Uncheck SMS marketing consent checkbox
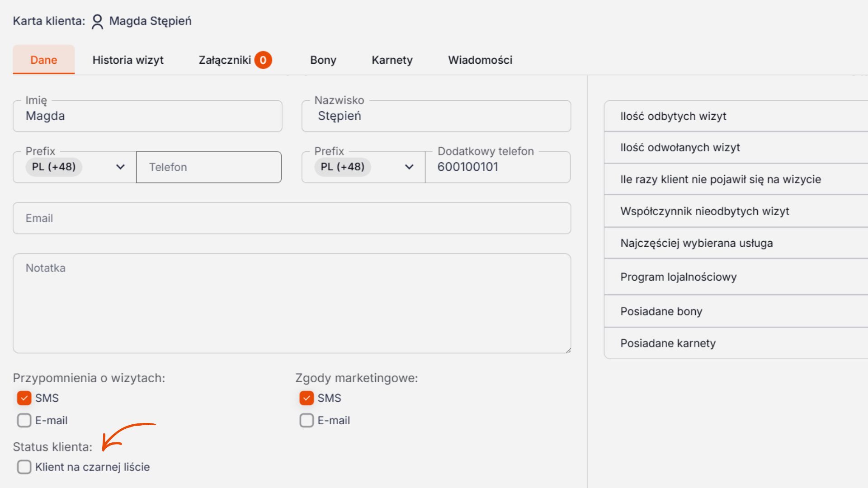 [307, 398]
